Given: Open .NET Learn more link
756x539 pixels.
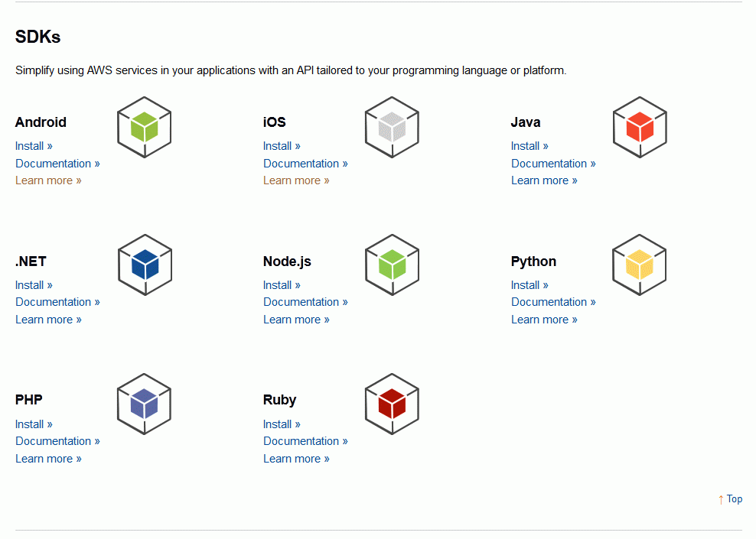Looking at the screenshot, I should pyautogui.click(x=48, y=320).
